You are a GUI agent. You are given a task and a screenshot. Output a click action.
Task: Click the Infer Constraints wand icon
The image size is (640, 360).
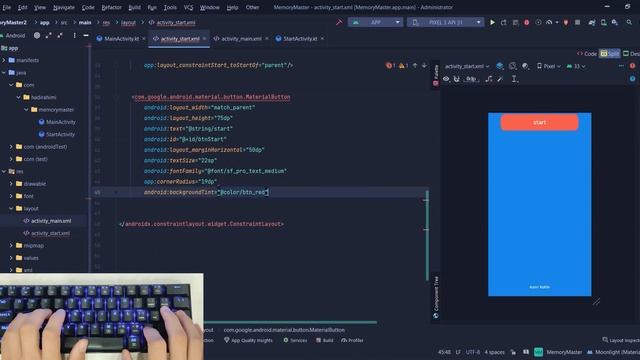[500, 79]
